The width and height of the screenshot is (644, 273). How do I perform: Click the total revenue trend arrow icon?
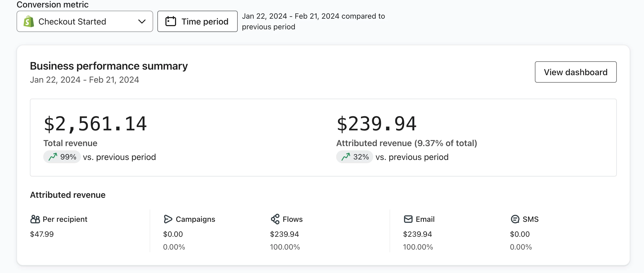pos(53,157)
